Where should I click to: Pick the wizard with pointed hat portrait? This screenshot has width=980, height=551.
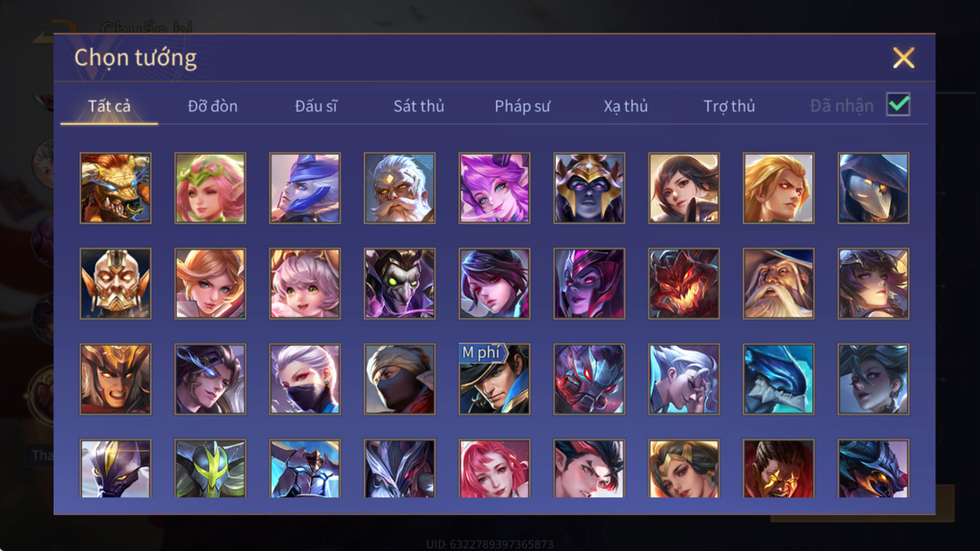(x=778, y=283)
